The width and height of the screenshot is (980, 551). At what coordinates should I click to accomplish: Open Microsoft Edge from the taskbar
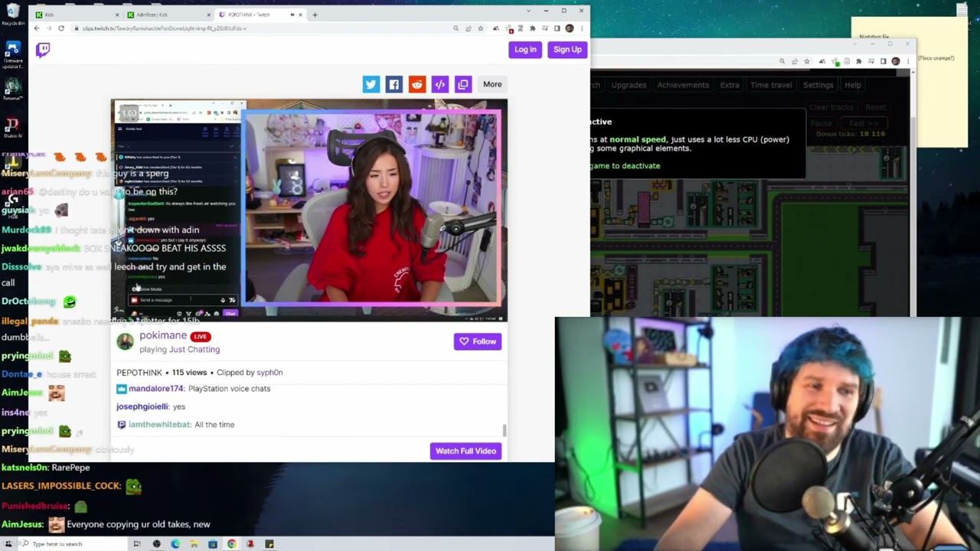coord(175,544)
